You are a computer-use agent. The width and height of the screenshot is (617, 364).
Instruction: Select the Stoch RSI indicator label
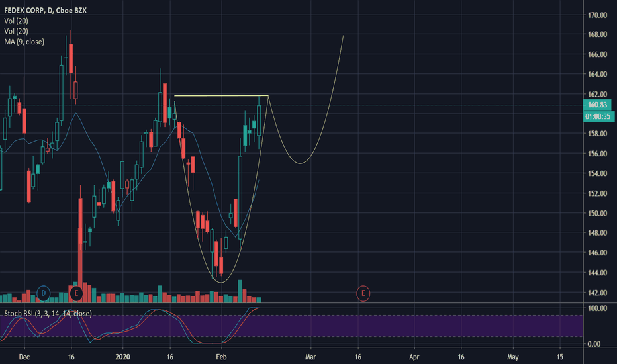pyautogui.click(x=48, y=314)
